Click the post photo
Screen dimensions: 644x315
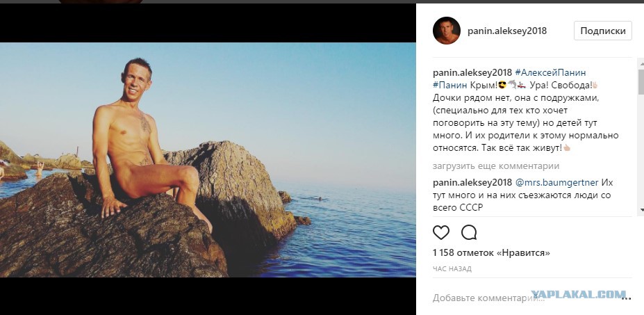pos(208,160)
